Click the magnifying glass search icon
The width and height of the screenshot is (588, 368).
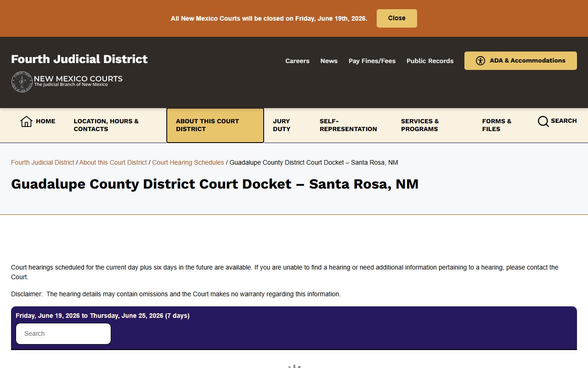coord(543,121)
